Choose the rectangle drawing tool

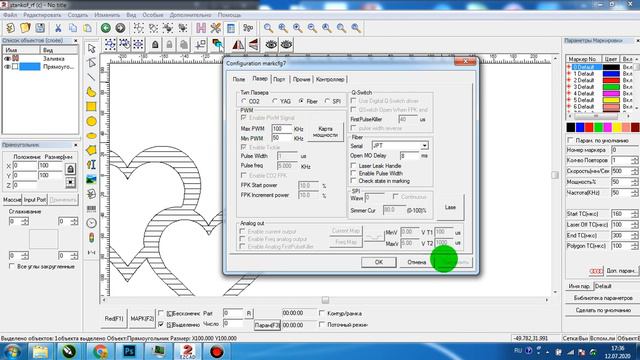pos(91,107)
